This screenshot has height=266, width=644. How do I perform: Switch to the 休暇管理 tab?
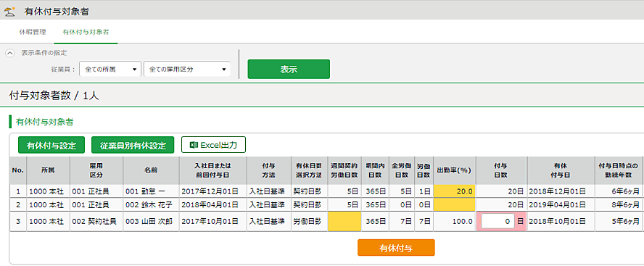click(33, 32)
